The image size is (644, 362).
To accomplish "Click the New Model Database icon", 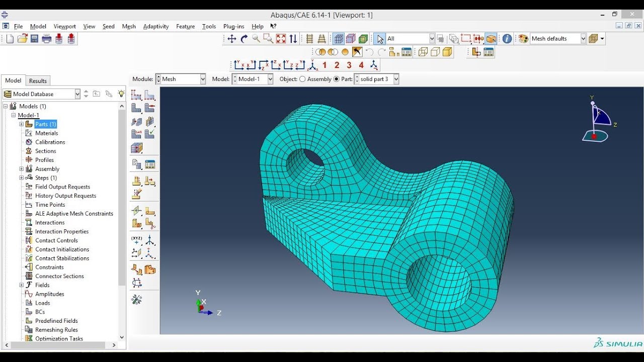I will pyautogui.click(x=10, y=39).
